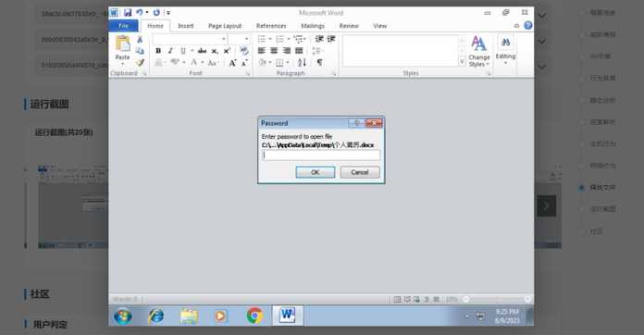The height and width of the screenshot is (335, 644).
Task: Click the Zoom In button in status bar
Action: tap(527, 299)
